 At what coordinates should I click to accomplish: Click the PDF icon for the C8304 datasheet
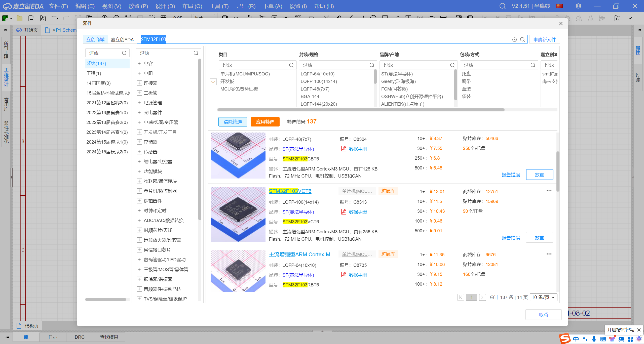[x=344, y=149]
